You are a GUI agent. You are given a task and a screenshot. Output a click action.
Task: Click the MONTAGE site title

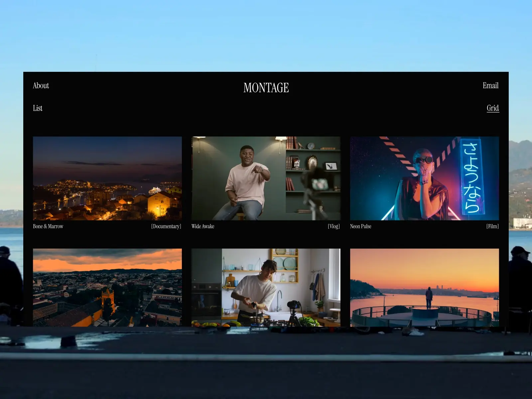pos(266,88)
